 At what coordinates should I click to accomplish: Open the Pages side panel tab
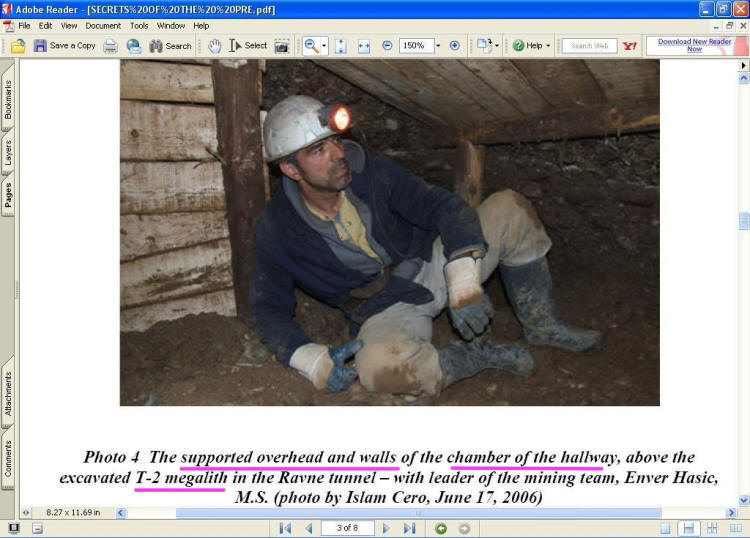[x=8, y=195]
